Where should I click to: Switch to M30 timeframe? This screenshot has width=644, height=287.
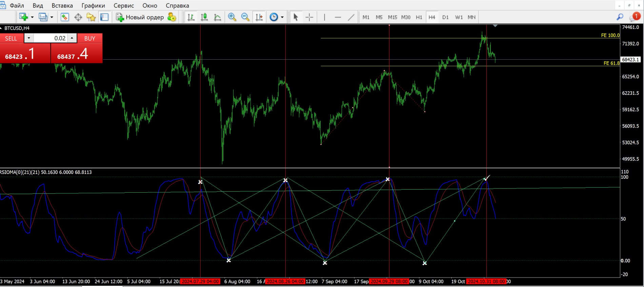pyautogui.click(x=406, y=17)
